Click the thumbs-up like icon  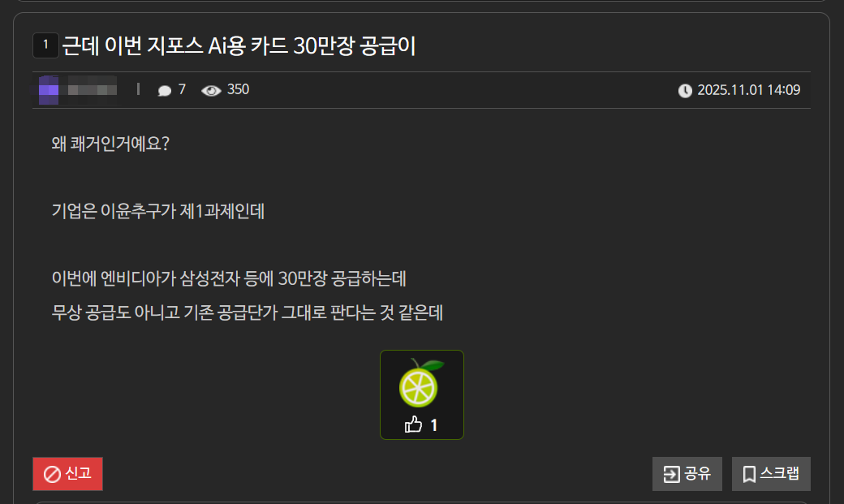[x=413, y=424]
